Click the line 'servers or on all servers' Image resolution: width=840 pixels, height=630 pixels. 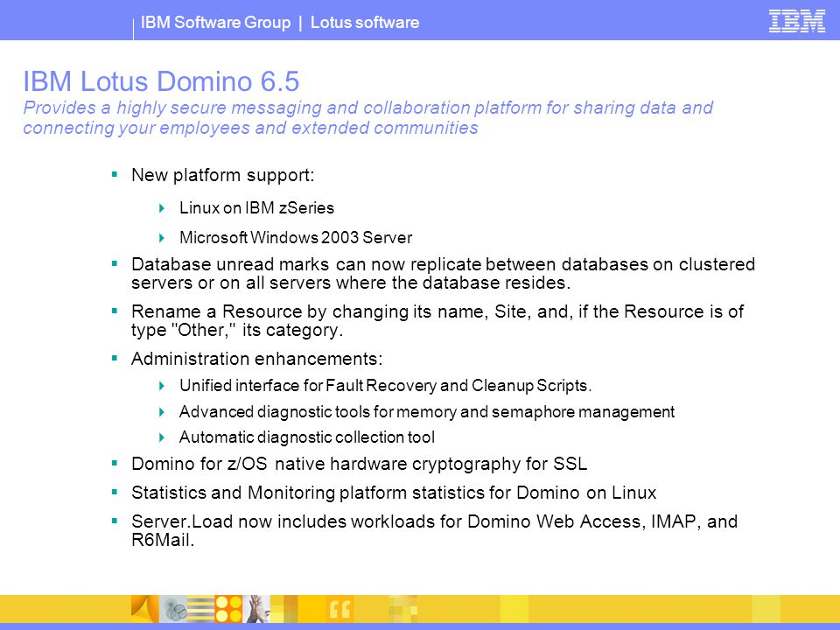[x=351, y=283]
